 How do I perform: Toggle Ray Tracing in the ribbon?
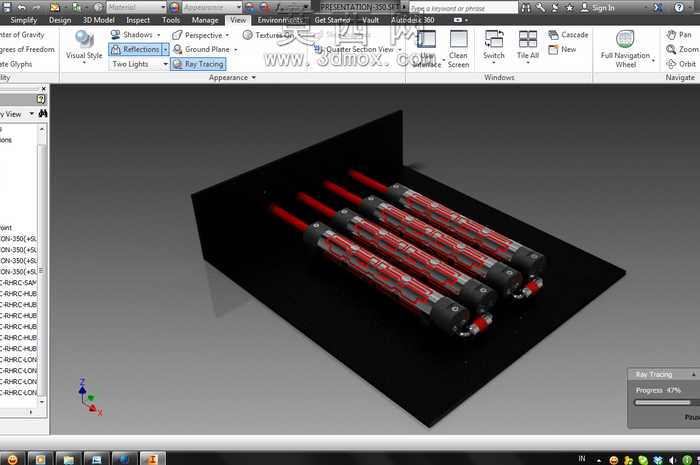[x=198, y=64]
